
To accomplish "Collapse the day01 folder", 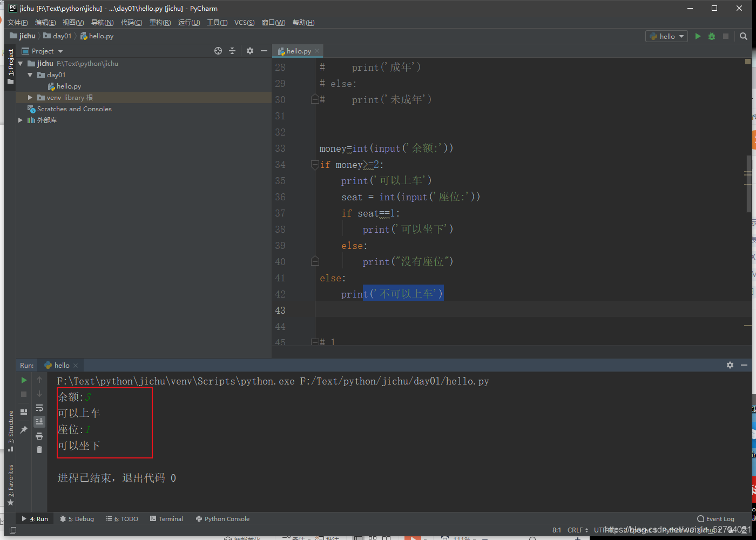I will click(30, 75).
